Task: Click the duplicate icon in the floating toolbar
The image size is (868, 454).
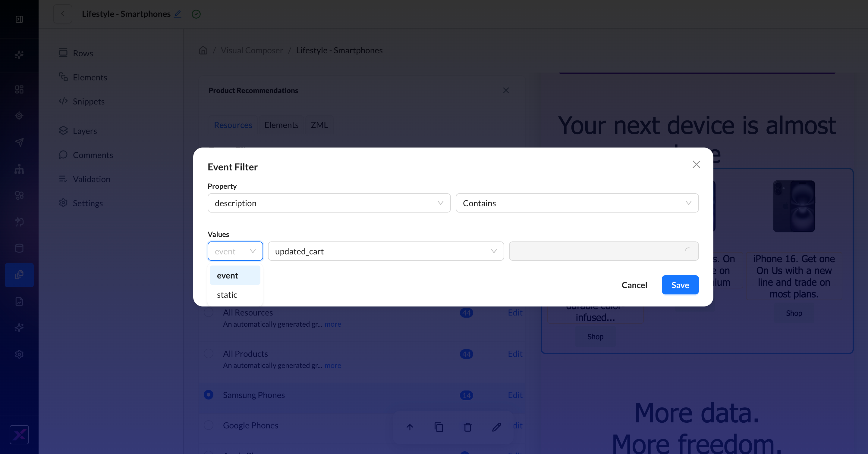Action: [x=439, y=427]
